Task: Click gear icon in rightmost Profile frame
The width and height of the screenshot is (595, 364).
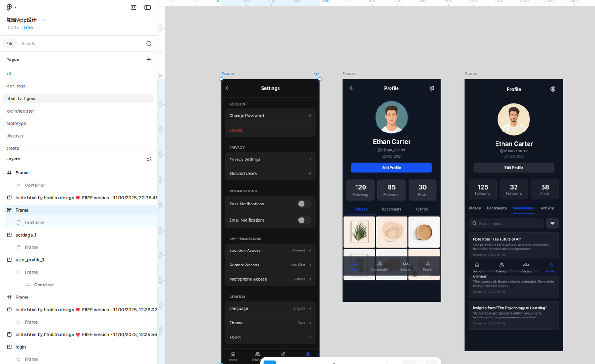Action: [x=553, y=89]
